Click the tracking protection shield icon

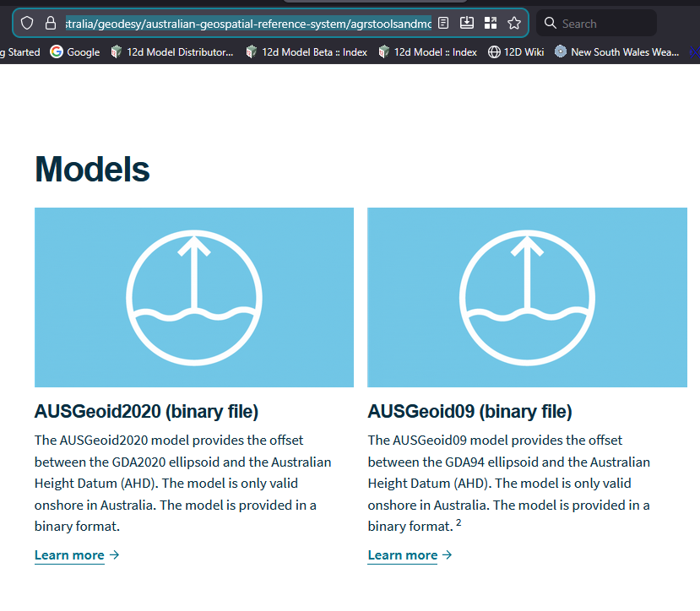click(27, 24)
